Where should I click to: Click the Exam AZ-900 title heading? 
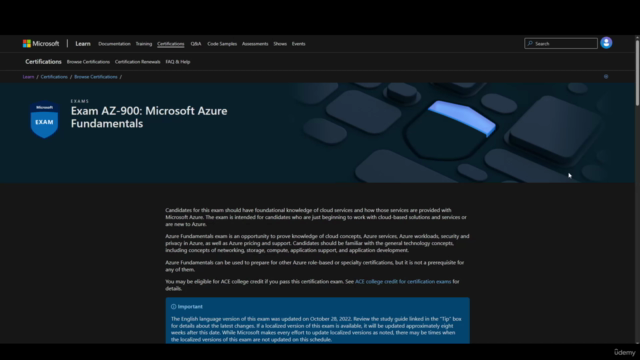(149, 117)
